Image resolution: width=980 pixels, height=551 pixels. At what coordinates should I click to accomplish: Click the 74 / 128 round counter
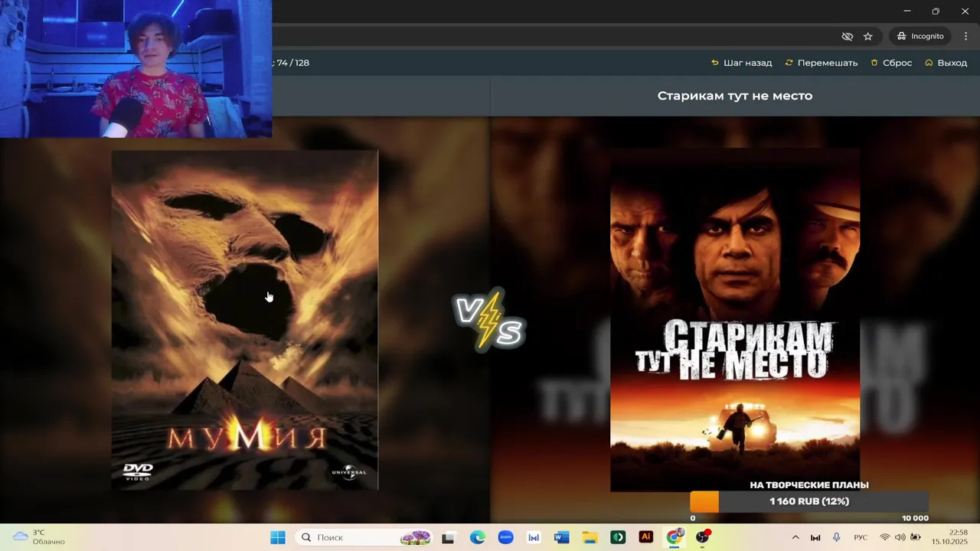[293, 63]
